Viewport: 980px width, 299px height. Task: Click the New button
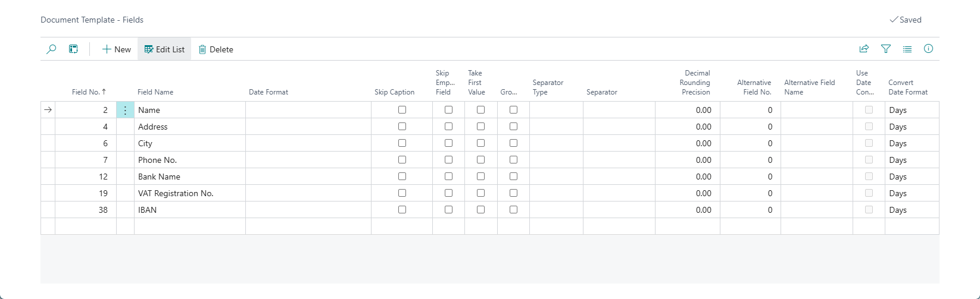[x=117, y=49]
